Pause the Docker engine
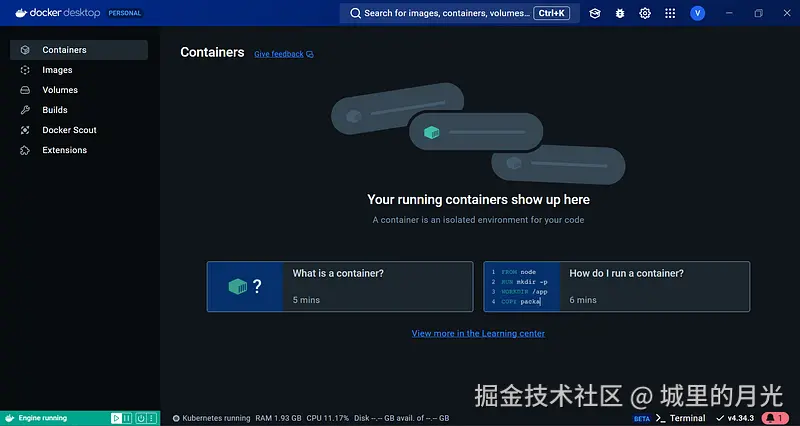 [127, 418]
